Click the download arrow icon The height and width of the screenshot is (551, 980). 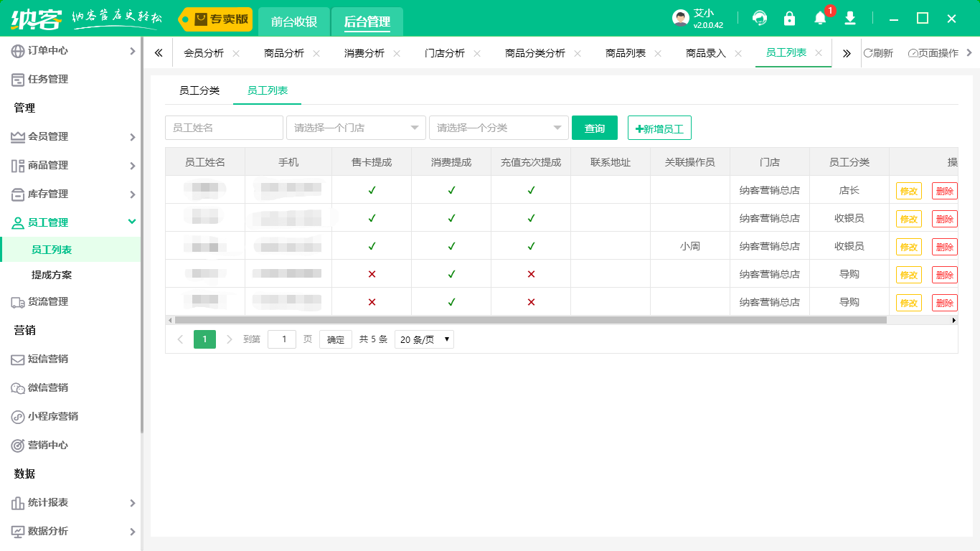coord(850,19)
